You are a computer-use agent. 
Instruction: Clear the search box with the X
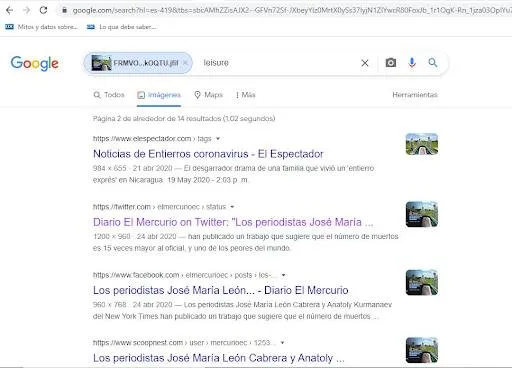coord(365,63)
